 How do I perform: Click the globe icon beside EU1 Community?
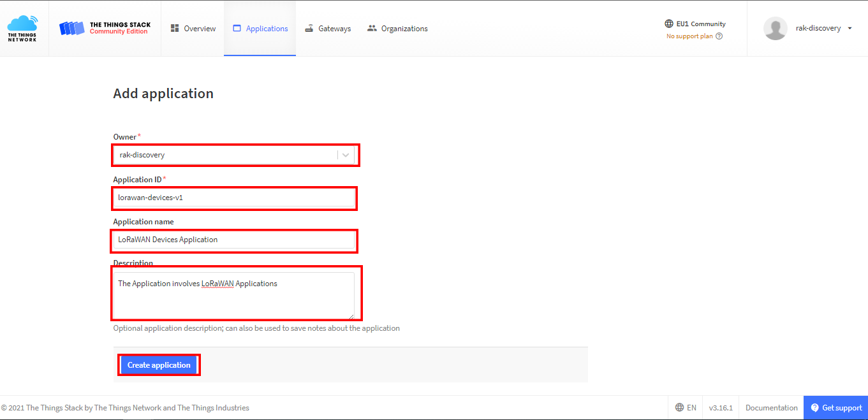669,24
